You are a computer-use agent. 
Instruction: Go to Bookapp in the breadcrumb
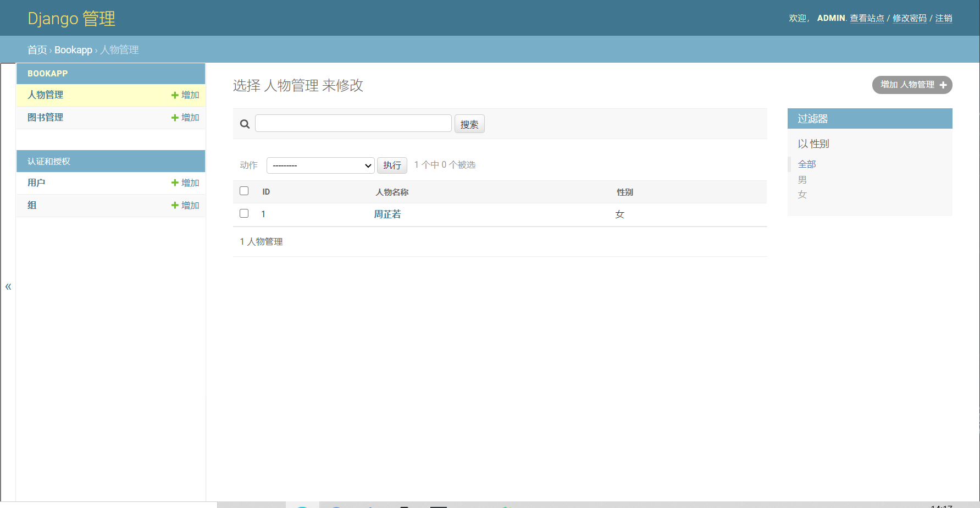[x=73, y=50]
